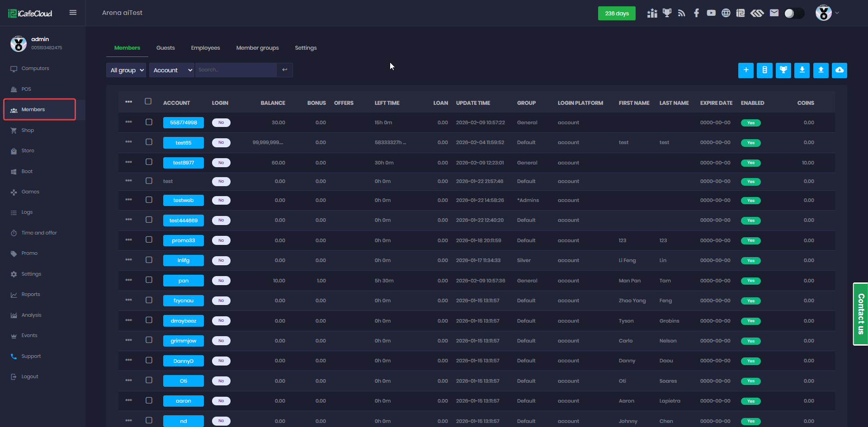Open the promo33 account button
868x427 pixels.
tap(183, 240)
